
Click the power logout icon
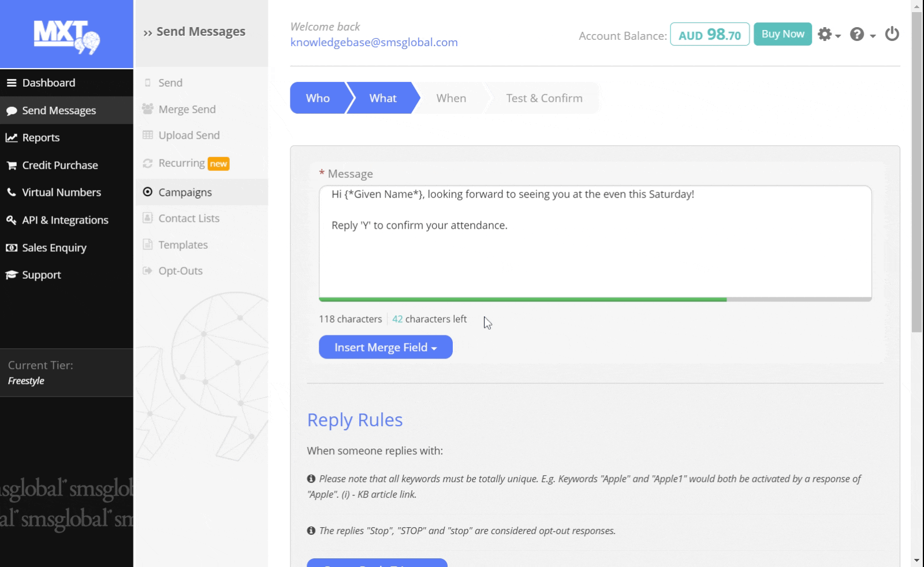coord(892,34)
